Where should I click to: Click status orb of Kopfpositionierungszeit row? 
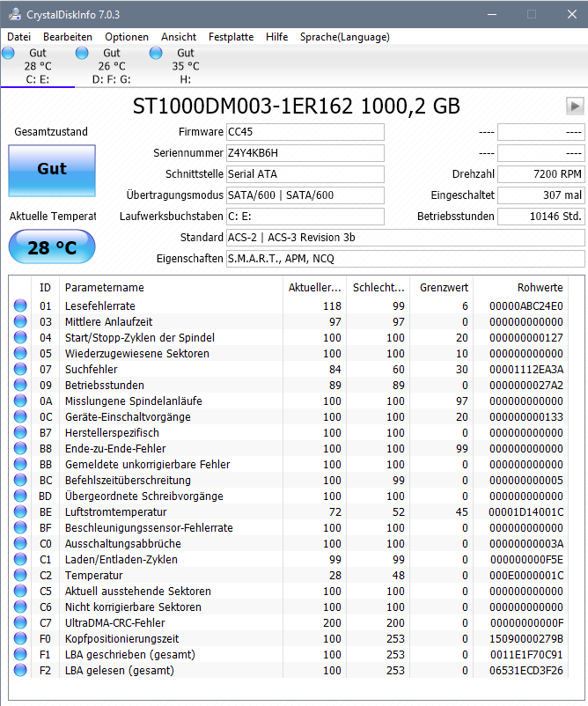tap(20, 638)
